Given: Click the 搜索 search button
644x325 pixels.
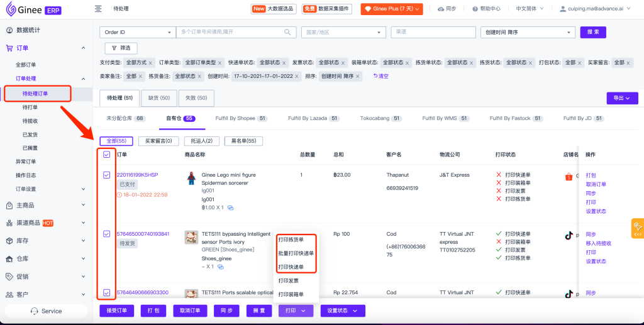Looking at the screenshot, I should 593,32.
